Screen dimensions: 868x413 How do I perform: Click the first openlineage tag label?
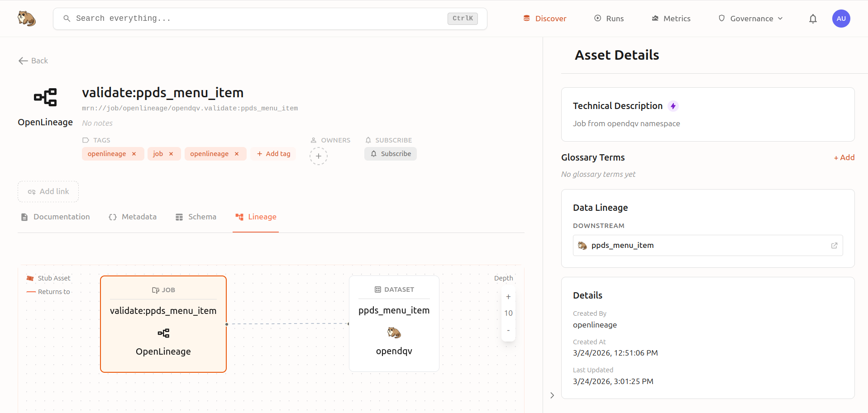point(107,154)
